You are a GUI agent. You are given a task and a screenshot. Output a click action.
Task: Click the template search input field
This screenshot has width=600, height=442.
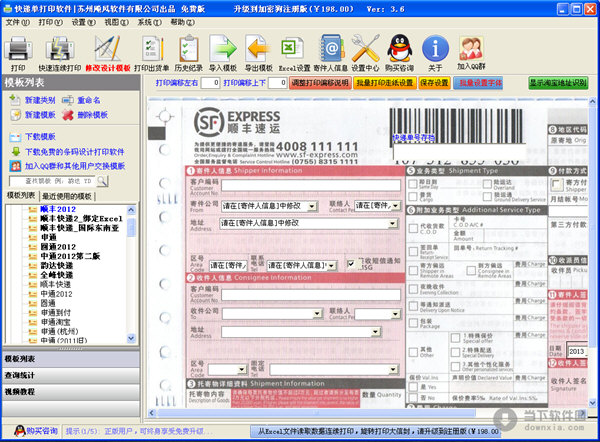point(53,181)
